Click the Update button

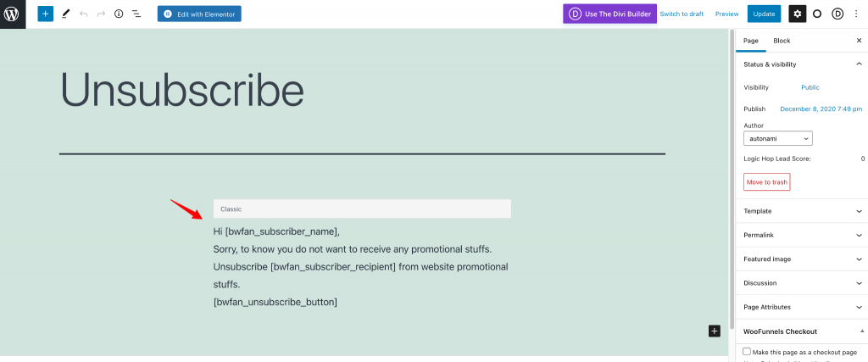(764, 14)
